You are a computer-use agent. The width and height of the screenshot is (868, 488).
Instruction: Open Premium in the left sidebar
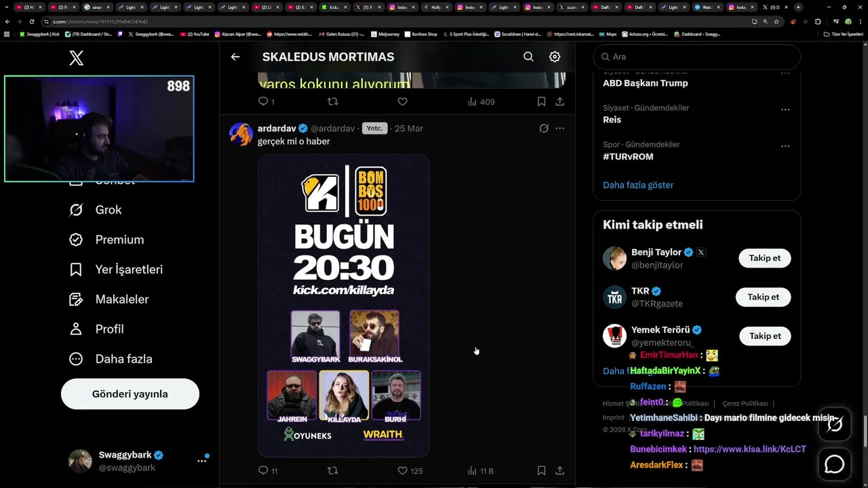pyautogui.click(x=106, y=239)
